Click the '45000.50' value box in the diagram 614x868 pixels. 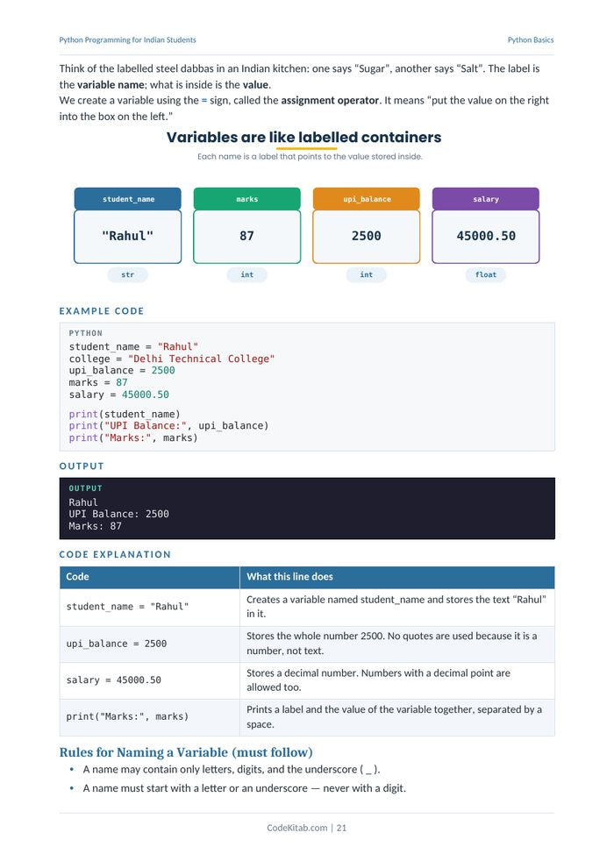[486, 237]
